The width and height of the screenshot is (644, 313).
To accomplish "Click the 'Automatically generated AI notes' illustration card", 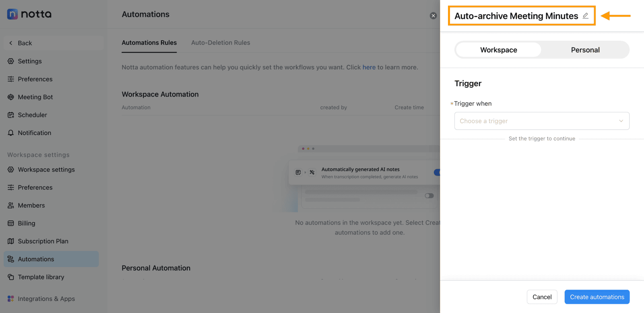I will [364, 173].
